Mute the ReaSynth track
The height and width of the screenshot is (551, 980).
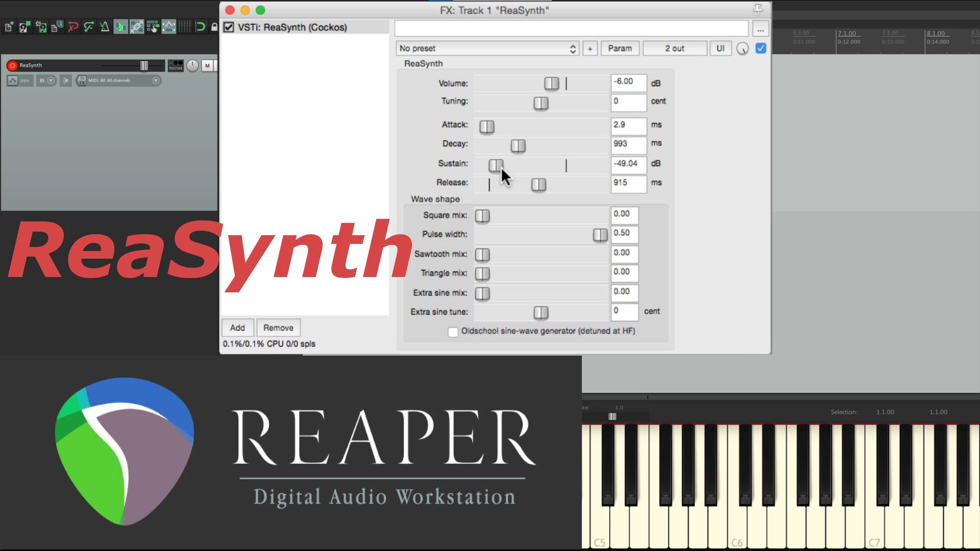point(207,65)
